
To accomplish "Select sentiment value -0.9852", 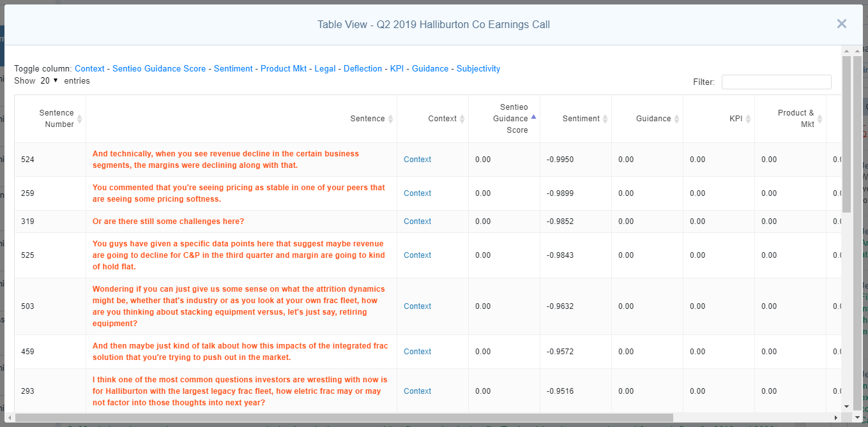I will [x=560, y=221].
